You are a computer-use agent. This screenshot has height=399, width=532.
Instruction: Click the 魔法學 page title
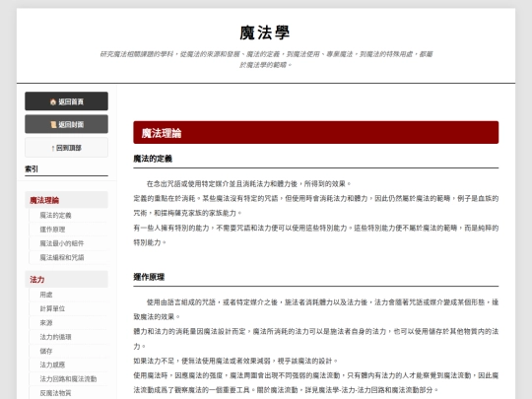265,33
